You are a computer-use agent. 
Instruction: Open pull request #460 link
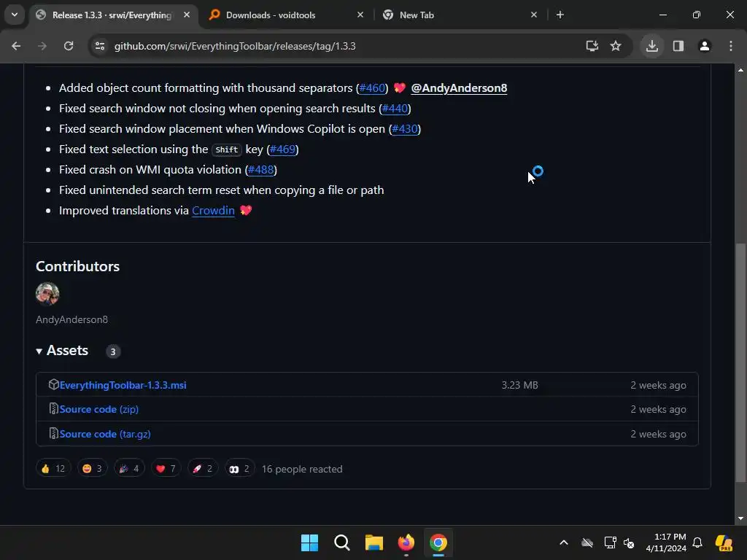[x=372, y=88]
